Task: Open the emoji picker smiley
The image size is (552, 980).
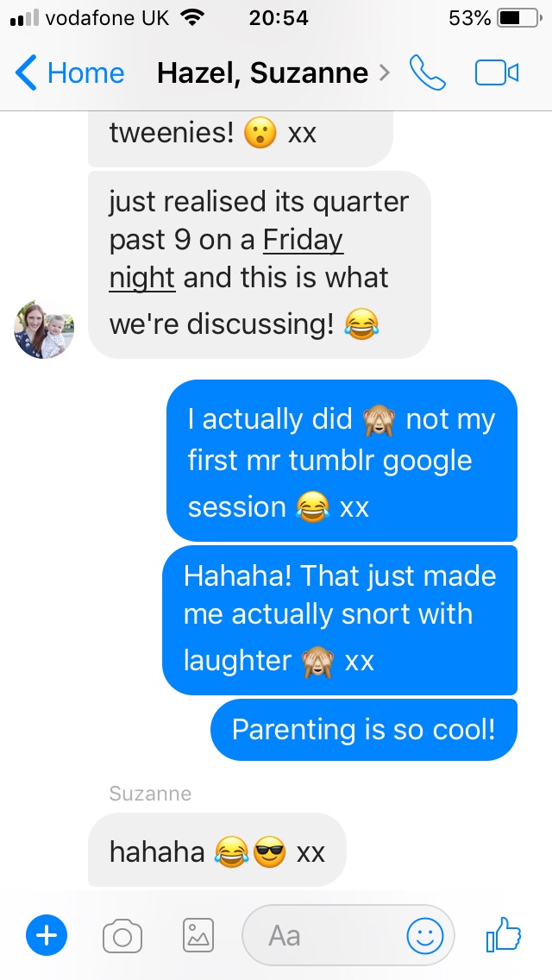Action: [424, 936]
